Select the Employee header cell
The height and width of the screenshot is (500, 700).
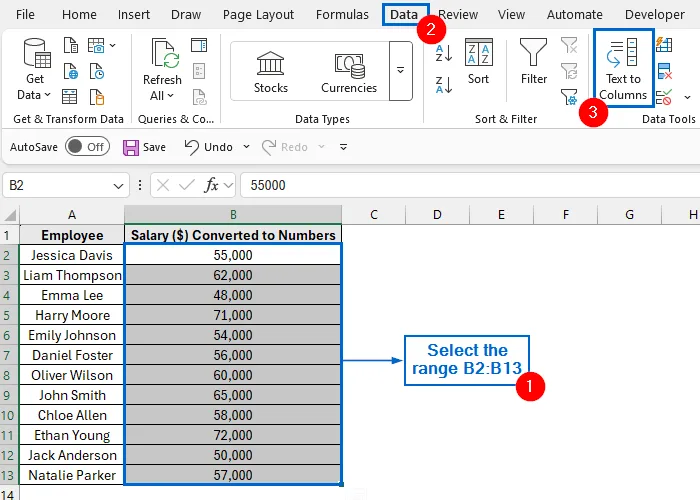tap(72, 235)
